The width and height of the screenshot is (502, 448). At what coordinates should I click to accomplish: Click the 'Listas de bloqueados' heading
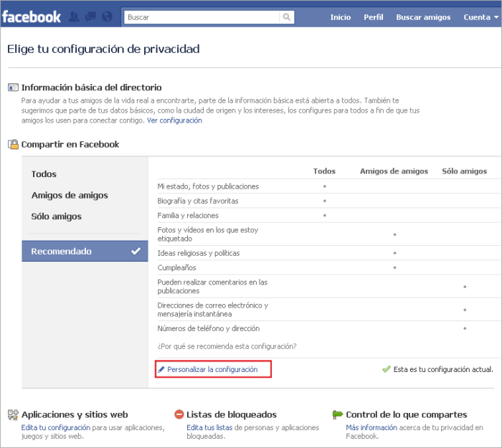[232, 415]
